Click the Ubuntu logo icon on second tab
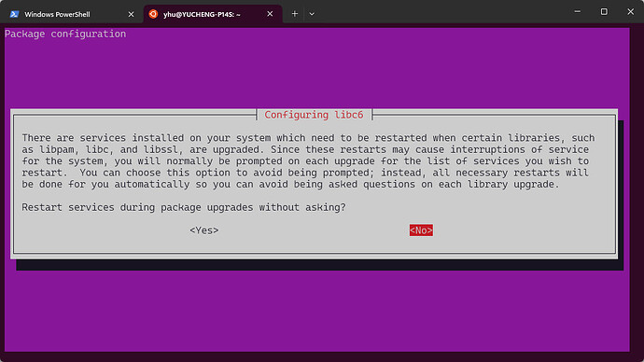Image resolution: width=644 pixels, height=362 pixels. pyautogui.click(x=153, y=14)
